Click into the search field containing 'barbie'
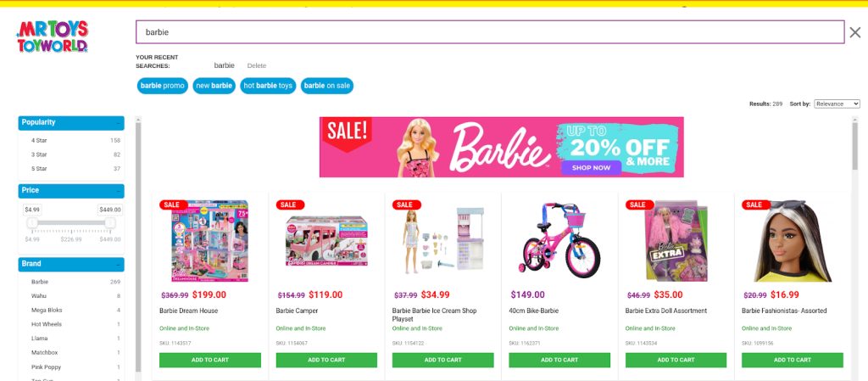 [490, 32]
